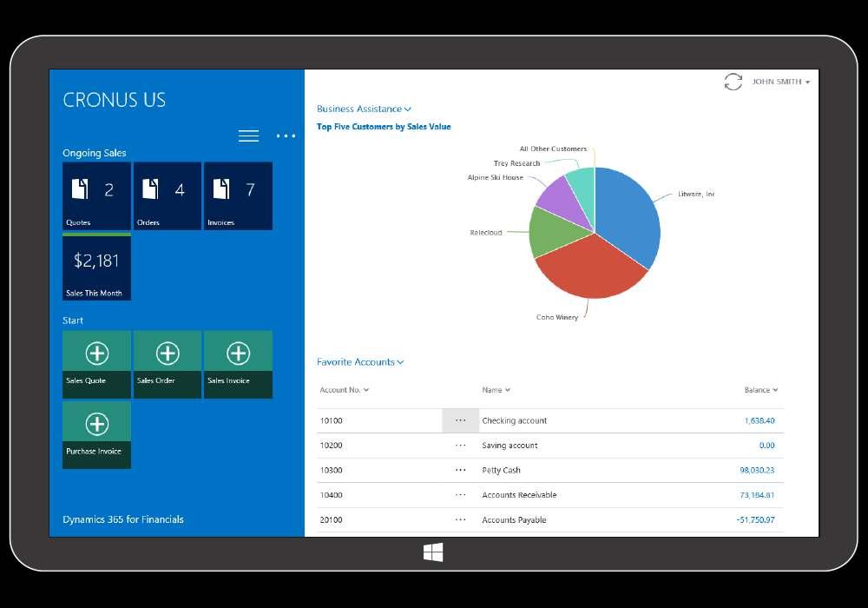Screen dimensions: 868x608
Task: Click the refresh sync icon
Action: [733, 82]
